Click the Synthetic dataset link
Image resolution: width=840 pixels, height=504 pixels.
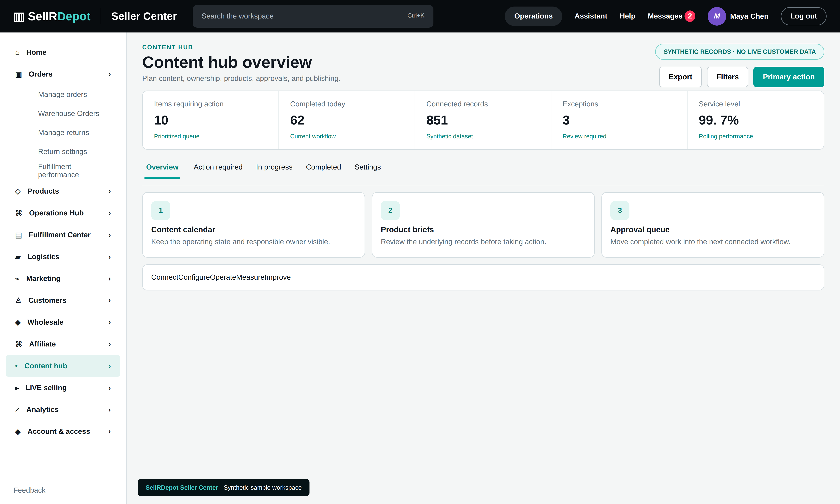pyautogui.click(x=449, y=136)
